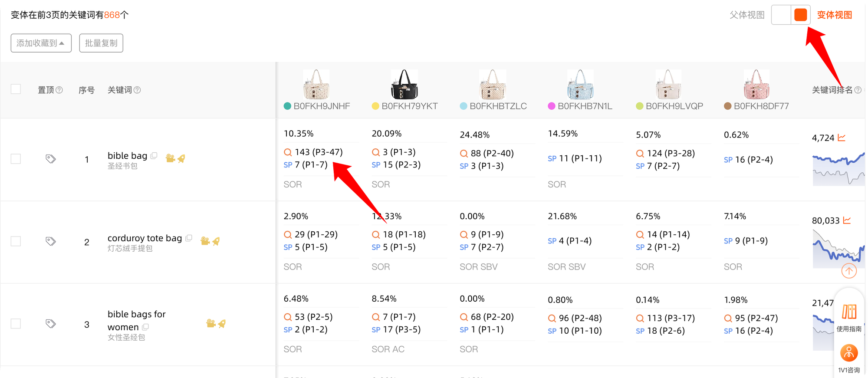Copy the keyword corduroy tote bag

[189, 238]
